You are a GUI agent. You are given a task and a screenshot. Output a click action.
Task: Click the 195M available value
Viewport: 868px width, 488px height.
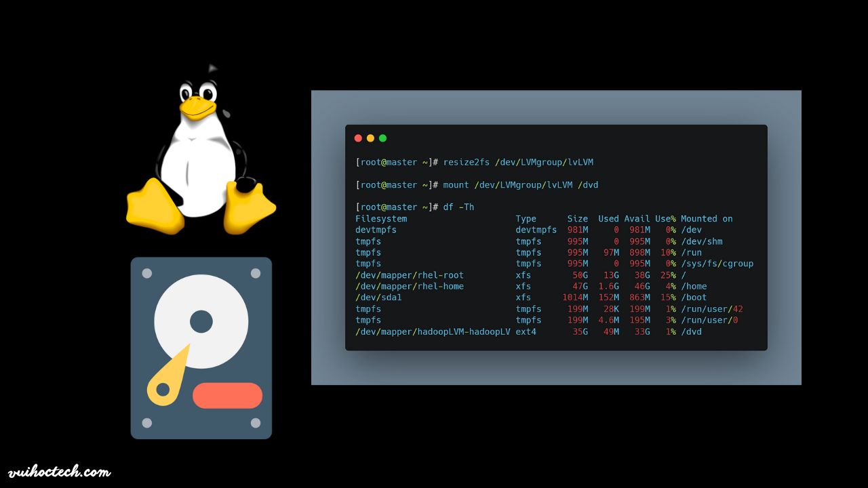(639, 320)
